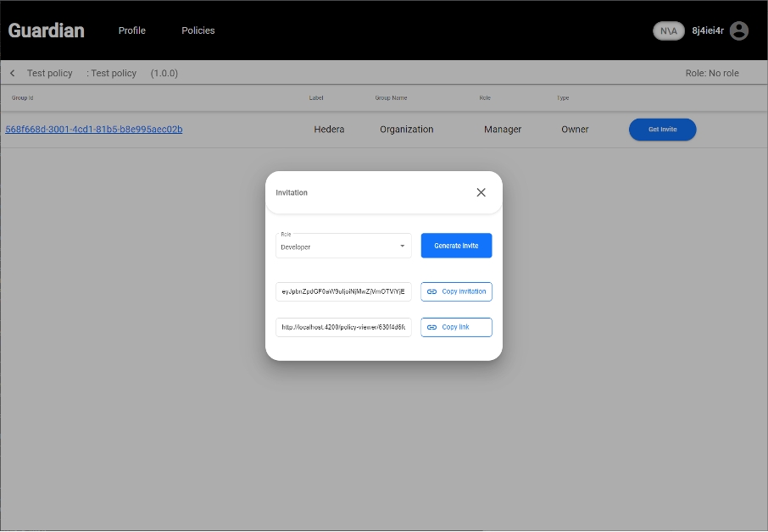Open the Policies menu item
The width and height of the screenshot is (768, 532).
coord(198,30)
